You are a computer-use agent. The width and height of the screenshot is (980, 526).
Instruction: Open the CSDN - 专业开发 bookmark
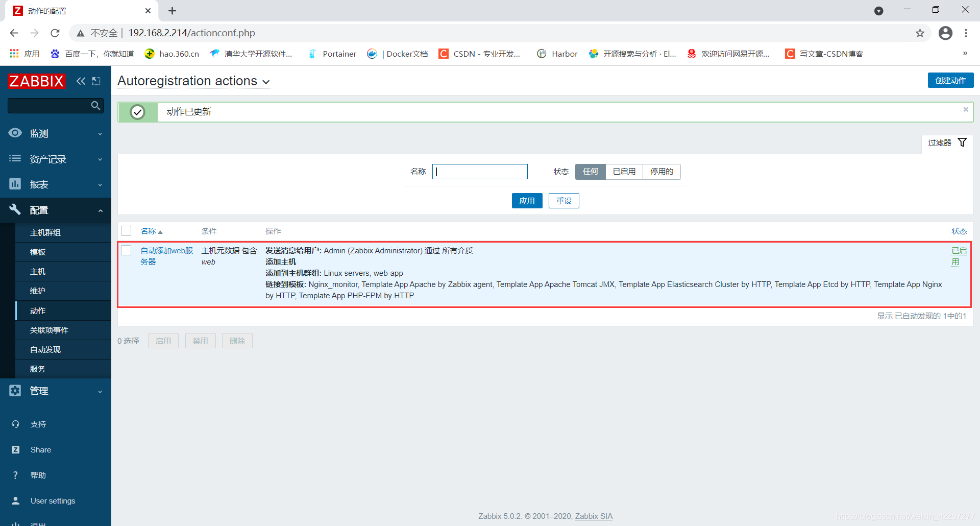(x=480, y=54)
